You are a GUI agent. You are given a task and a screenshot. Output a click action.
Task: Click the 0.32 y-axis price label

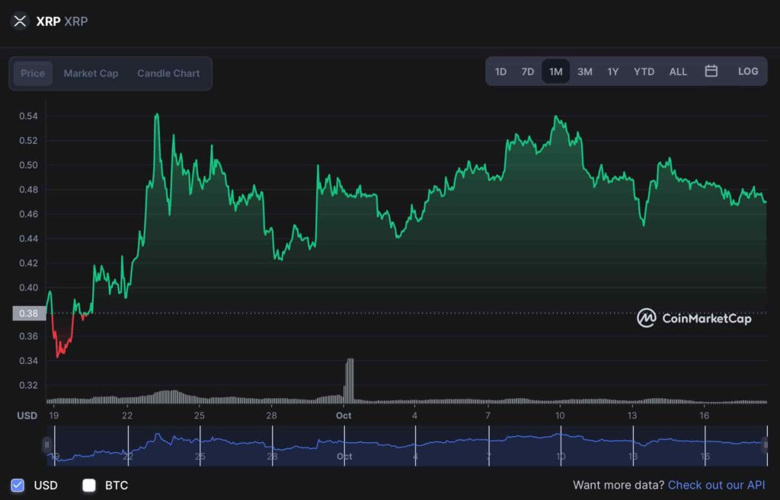[28, 385]
